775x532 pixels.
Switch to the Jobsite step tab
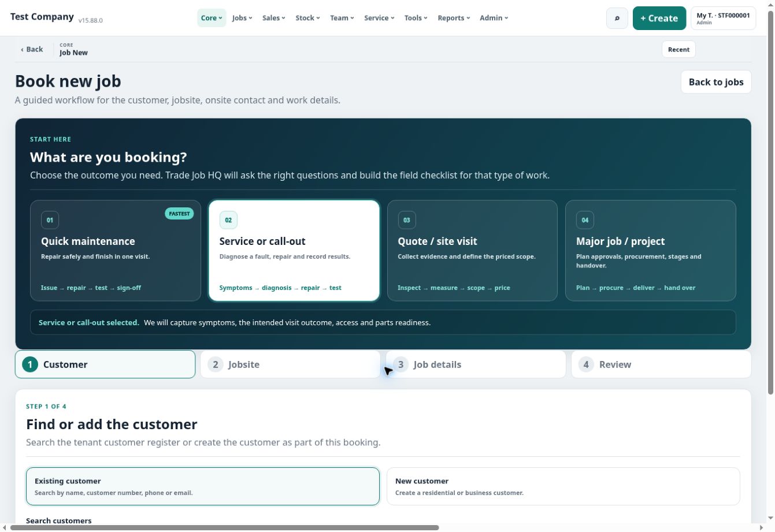point(290,364)
